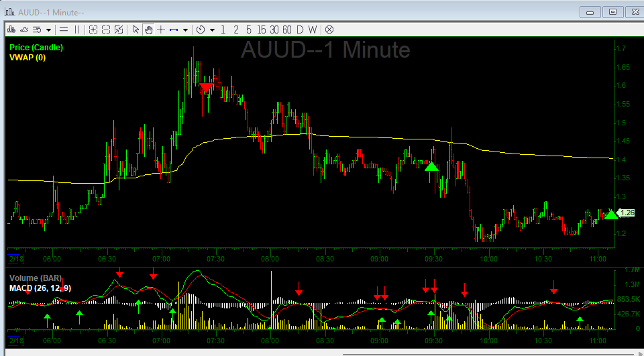Click the circled X remove icon

coord(329,29)
